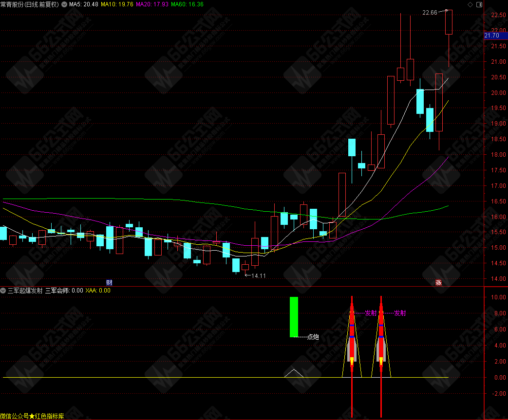Click the yellow XAA: 0.00 indicator value
The width and height of the screenshot is (508, 420).
tap(98, 291)
